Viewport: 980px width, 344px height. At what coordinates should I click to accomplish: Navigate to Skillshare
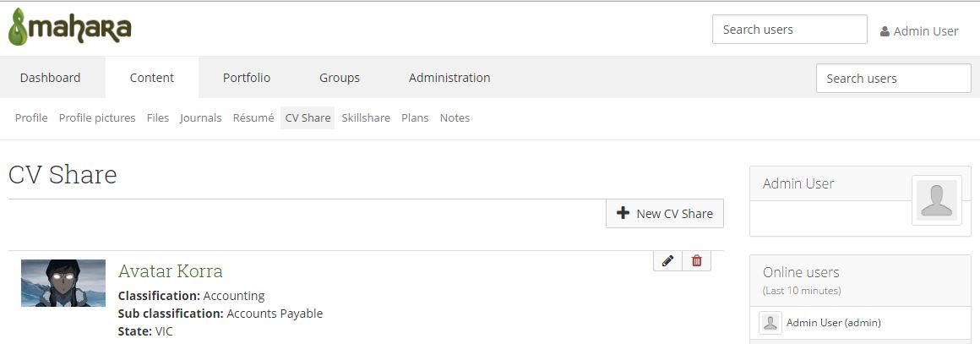point(366,118)
